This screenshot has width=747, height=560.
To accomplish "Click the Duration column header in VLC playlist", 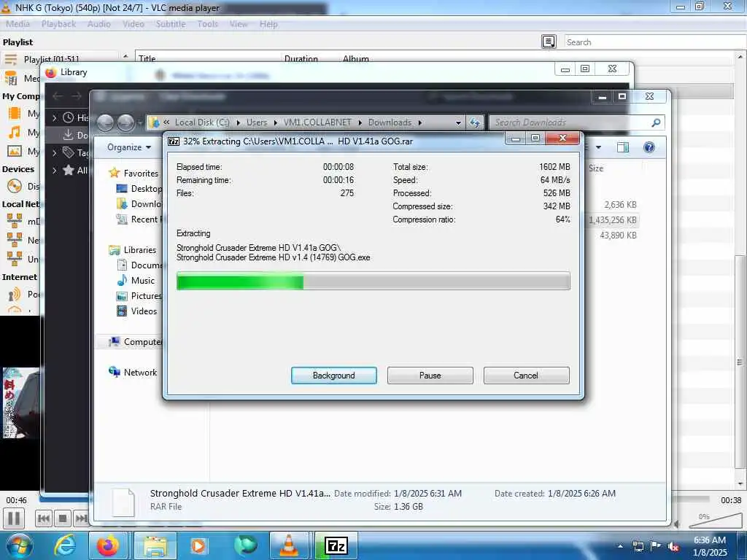I will 301,58.
